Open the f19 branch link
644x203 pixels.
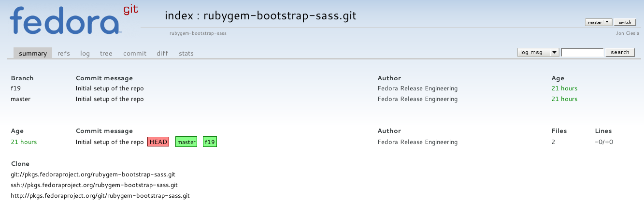click(x=15, y=88)
